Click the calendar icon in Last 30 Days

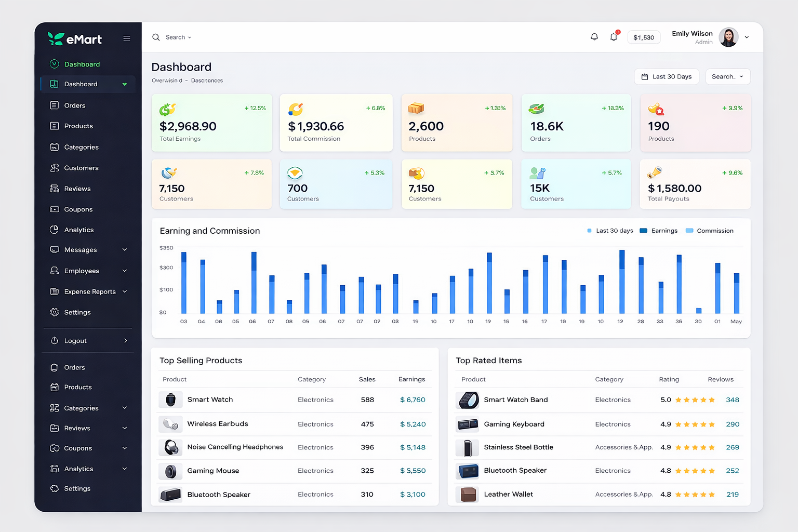[645, 77]
